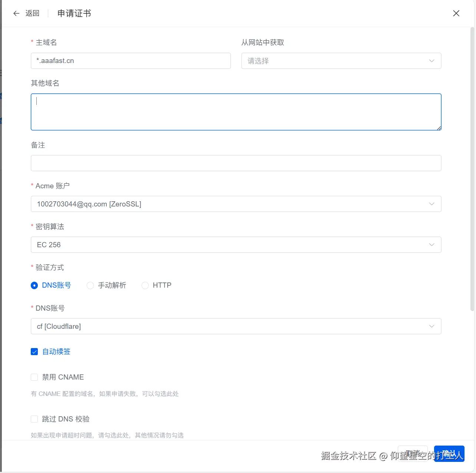The height and width of the screenshot is (473, 476).
Task: Click the 返回 back link
Action: click(32, 13)
